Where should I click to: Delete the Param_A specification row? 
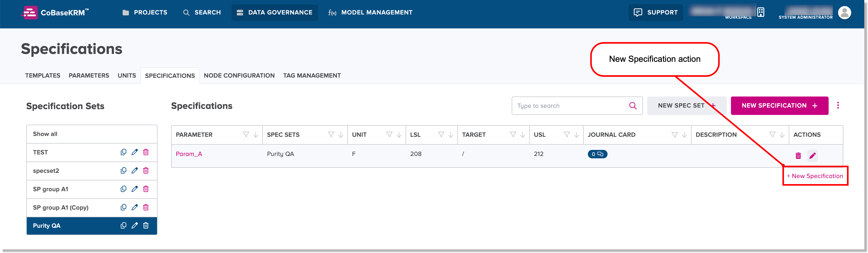click(x=798, y=155)
